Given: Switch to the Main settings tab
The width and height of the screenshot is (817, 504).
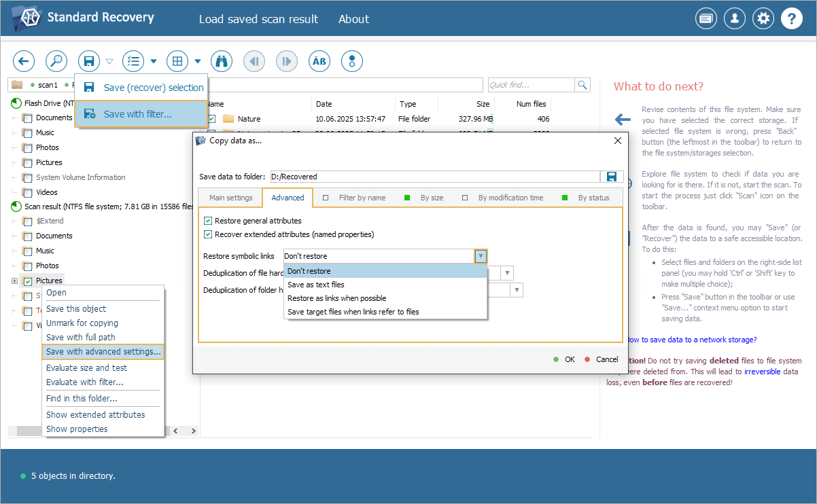Looking at the screenshot, I should [x=230, y=198].
